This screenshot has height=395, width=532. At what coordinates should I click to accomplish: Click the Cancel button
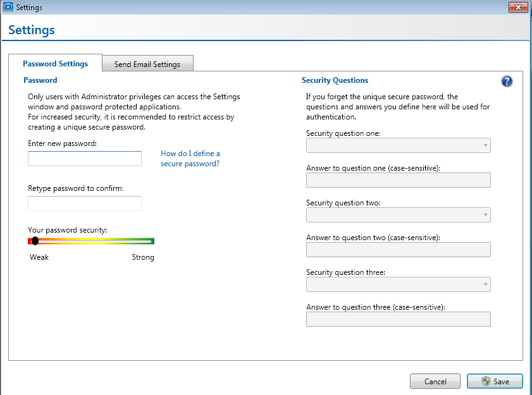tap(435, 381)
